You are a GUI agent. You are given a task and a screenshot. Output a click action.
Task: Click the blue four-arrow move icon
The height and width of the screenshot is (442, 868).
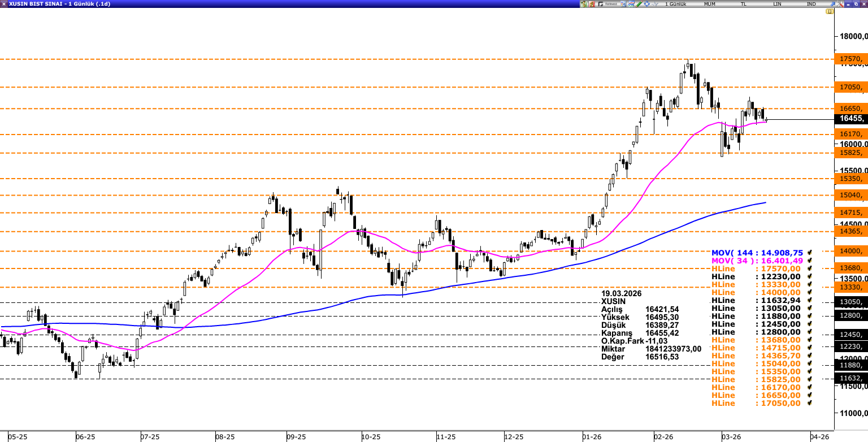tap(646, 4)
